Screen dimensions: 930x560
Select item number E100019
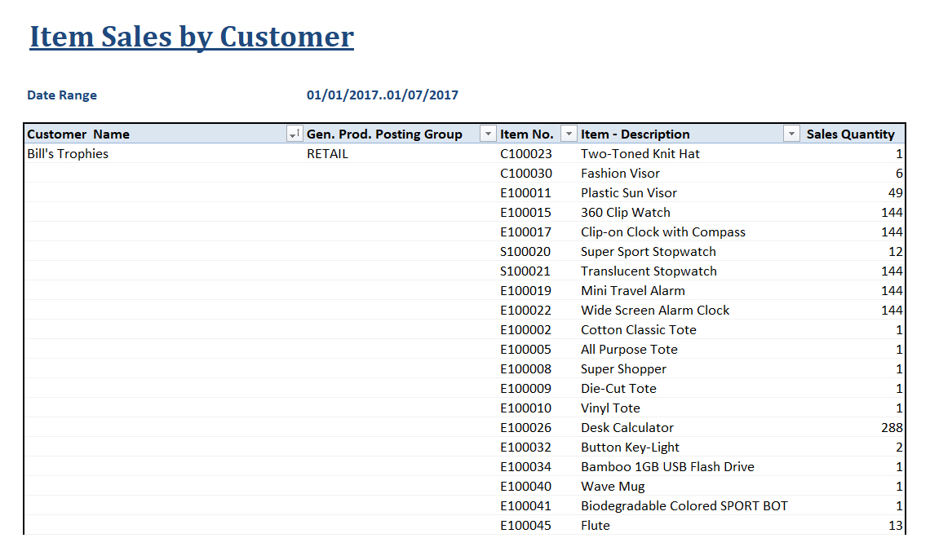point(525,290)
